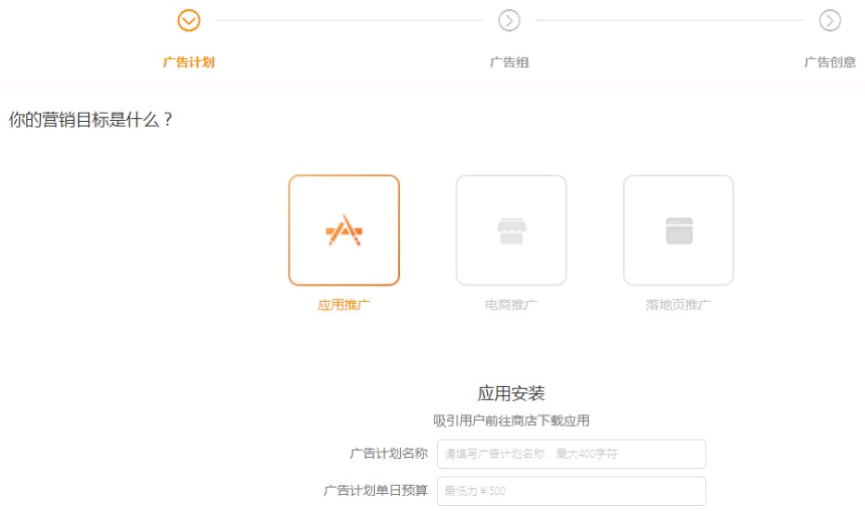The height and width of the screenshot is (511, 865).
Task: Switch to the 广告计划 step label
Action: point(188,62)
